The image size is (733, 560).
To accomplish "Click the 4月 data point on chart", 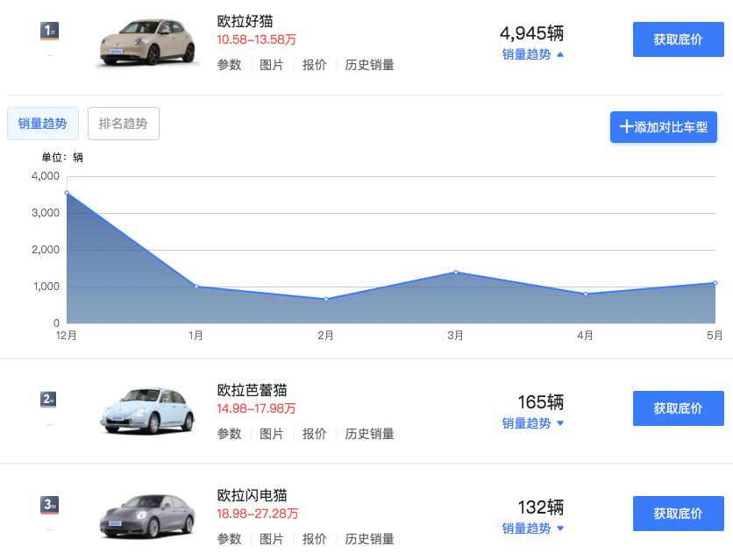I will pos(586,294).
